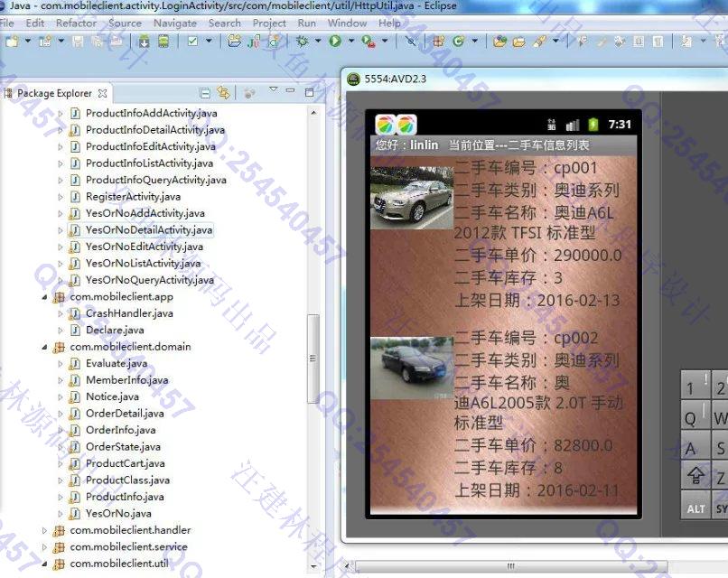Open the Android SDK Manager icon
This screenshot has width=728, height=578.
(145, 42)
